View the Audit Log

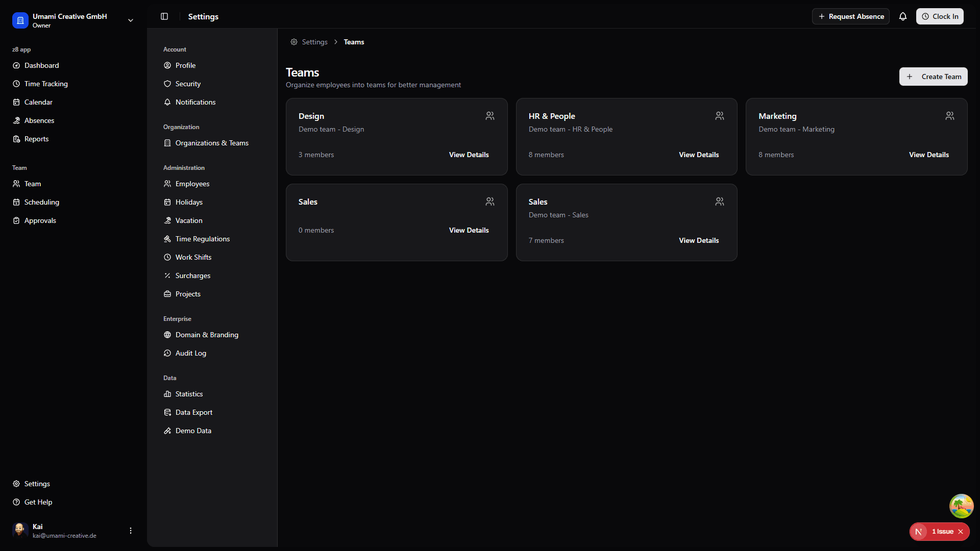pos(190,353)
